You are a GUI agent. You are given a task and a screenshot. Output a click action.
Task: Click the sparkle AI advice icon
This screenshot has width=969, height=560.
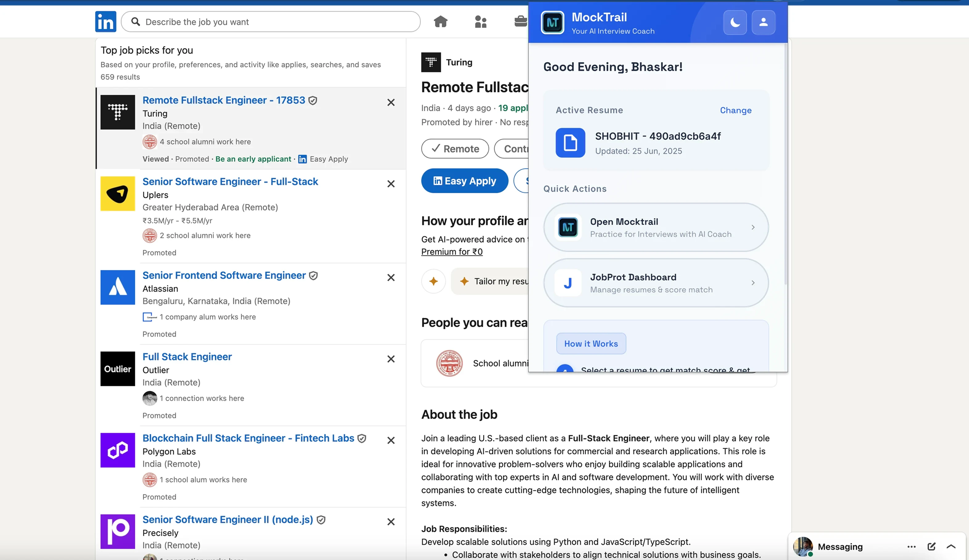pyautogui.click(x=434, y=282)
